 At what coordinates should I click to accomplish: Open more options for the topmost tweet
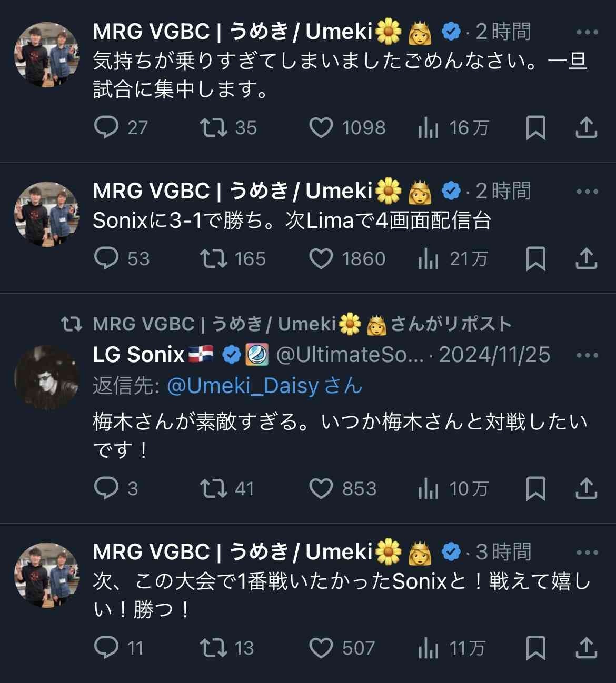point(587,32)
